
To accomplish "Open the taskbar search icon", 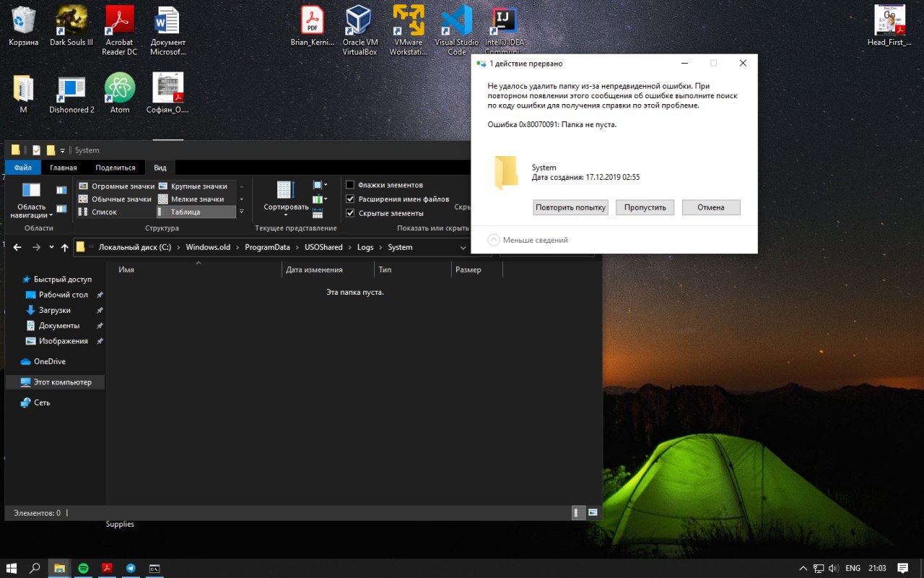I will coord(35,569).
